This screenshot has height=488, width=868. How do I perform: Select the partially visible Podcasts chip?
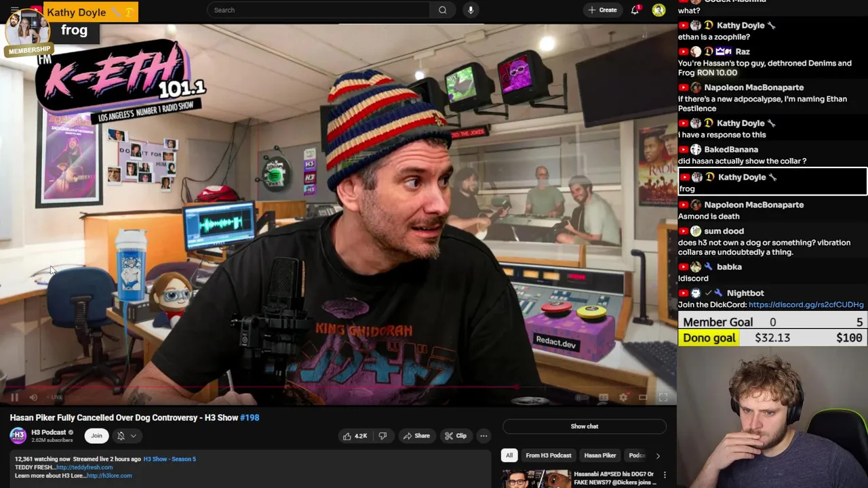point(635,455)
